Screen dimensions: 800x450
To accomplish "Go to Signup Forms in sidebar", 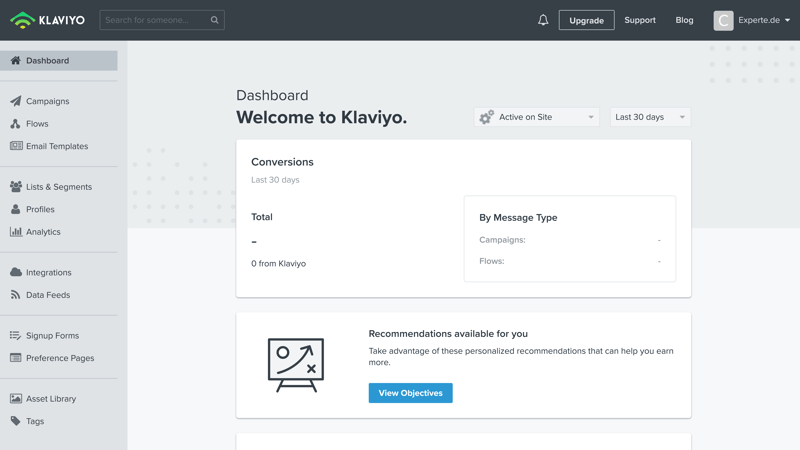I will coord(52,336).
